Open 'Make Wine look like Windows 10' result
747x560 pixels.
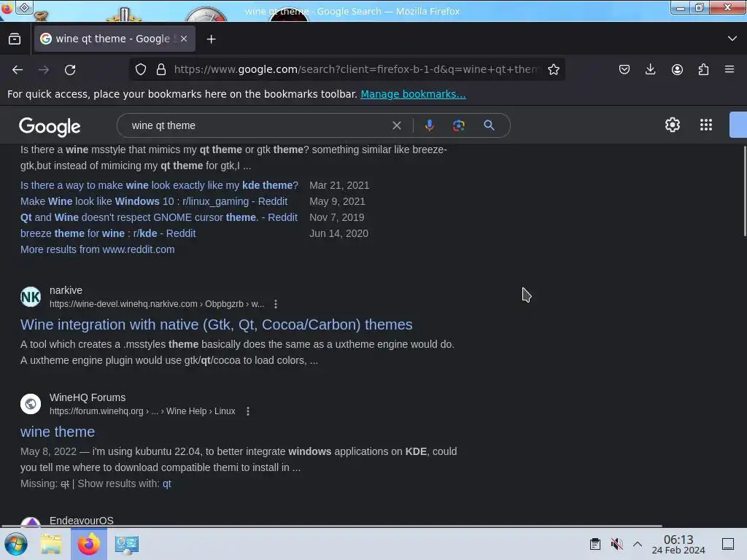(154, 201)
